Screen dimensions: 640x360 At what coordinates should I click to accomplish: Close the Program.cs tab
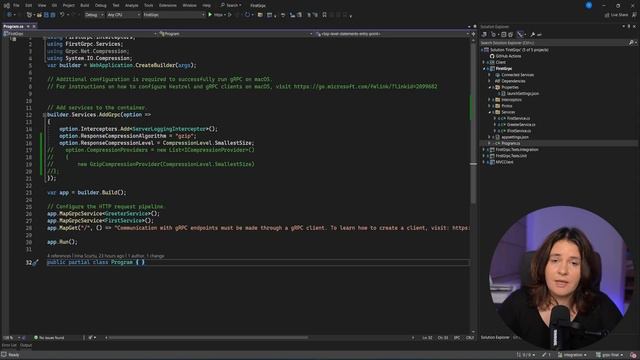34,26
